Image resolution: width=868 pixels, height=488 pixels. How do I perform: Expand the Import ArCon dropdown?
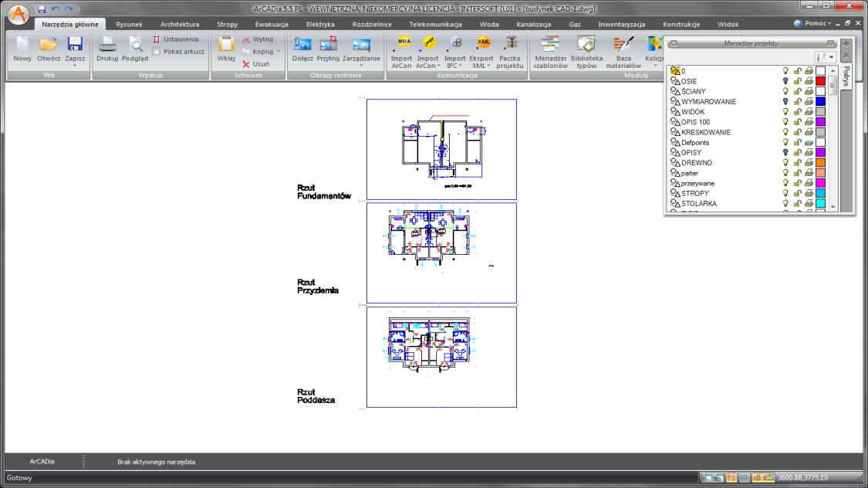click(x=438, y=66)
